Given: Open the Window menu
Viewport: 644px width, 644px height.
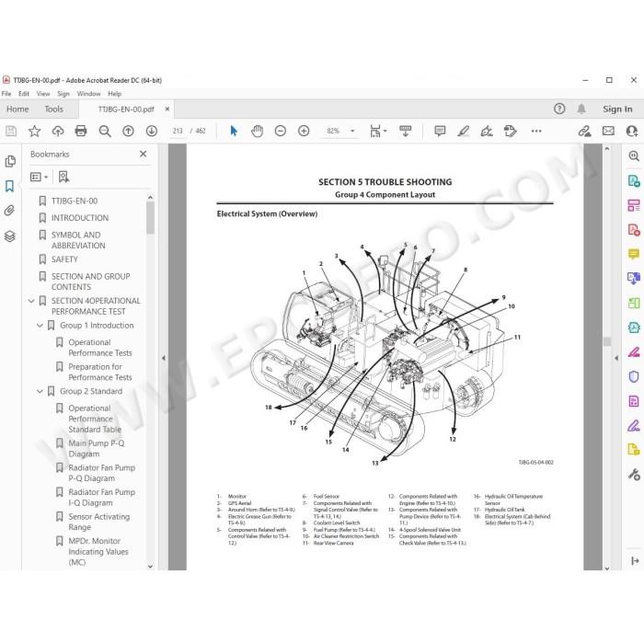Looking at the screenshot, I should click(88, 94).
